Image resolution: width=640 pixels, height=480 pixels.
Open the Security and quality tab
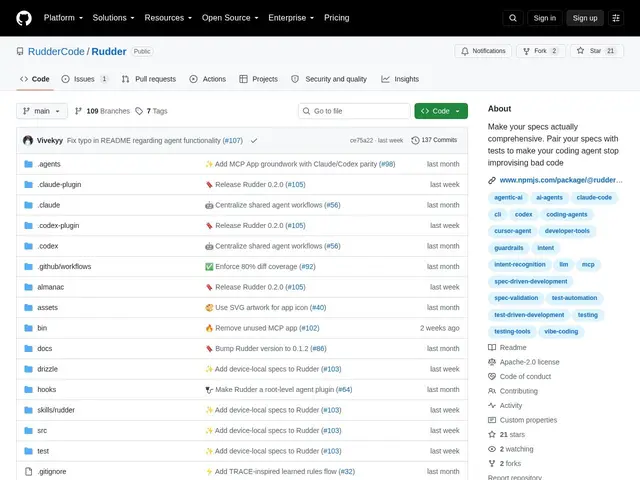(329, 79)
